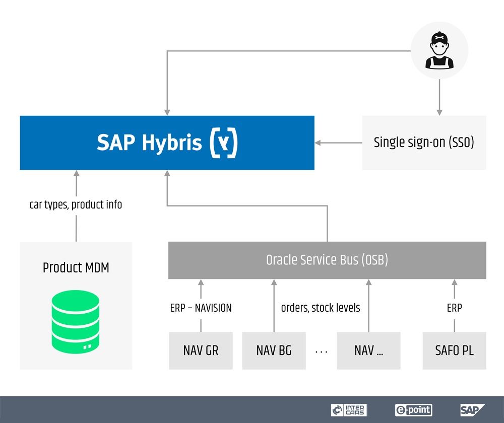Screen dimensions: 504x423
Task: Select the NAV GR box
Action: coord(201,350)
